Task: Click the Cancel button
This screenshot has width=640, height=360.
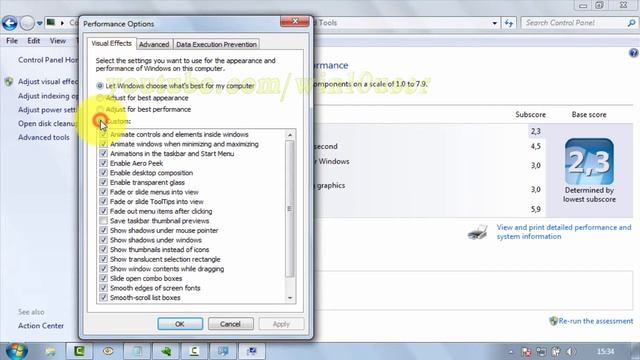Action: coord(231,324)
